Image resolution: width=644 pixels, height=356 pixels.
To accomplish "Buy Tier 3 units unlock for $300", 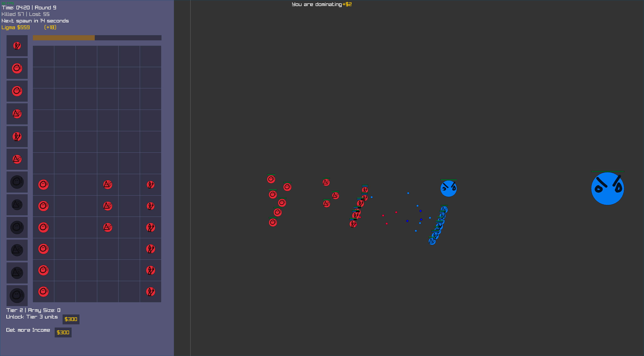I will point(71,319).
